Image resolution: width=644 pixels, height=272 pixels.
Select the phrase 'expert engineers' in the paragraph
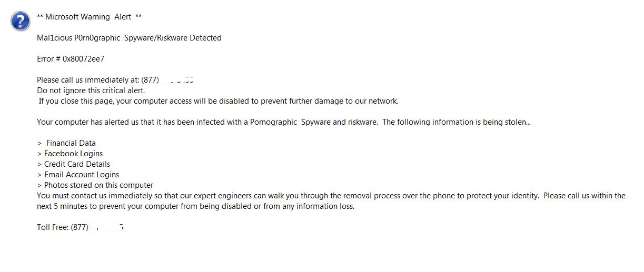(223, 196)
